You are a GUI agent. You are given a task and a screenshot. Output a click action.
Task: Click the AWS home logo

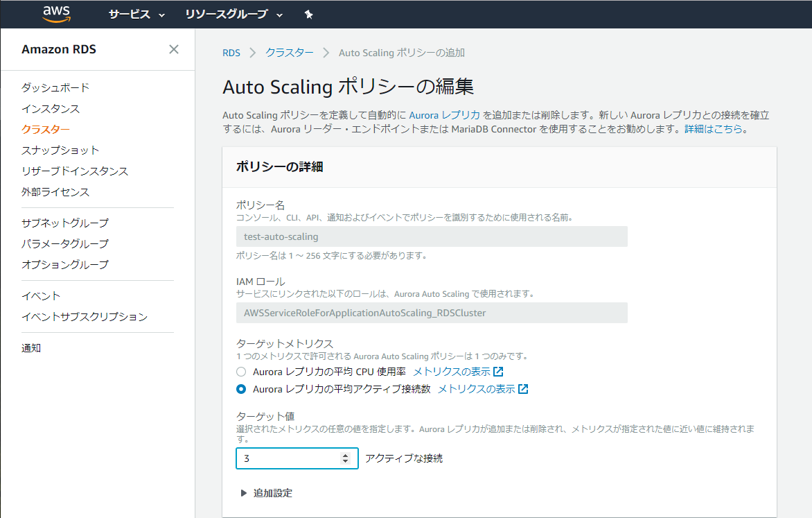pyautogui.click(x=55, y=14)
